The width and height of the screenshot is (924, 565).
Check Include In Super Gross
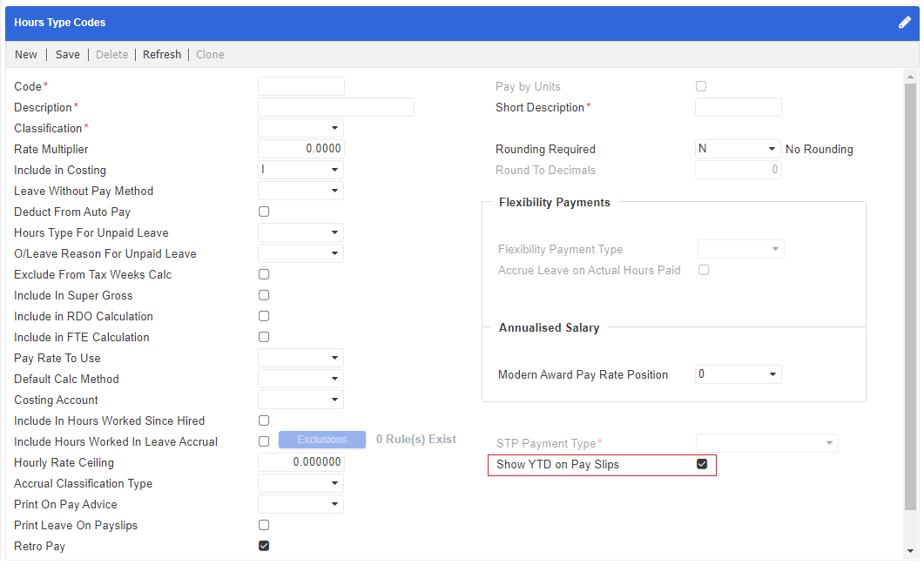[x=264, y=294]
